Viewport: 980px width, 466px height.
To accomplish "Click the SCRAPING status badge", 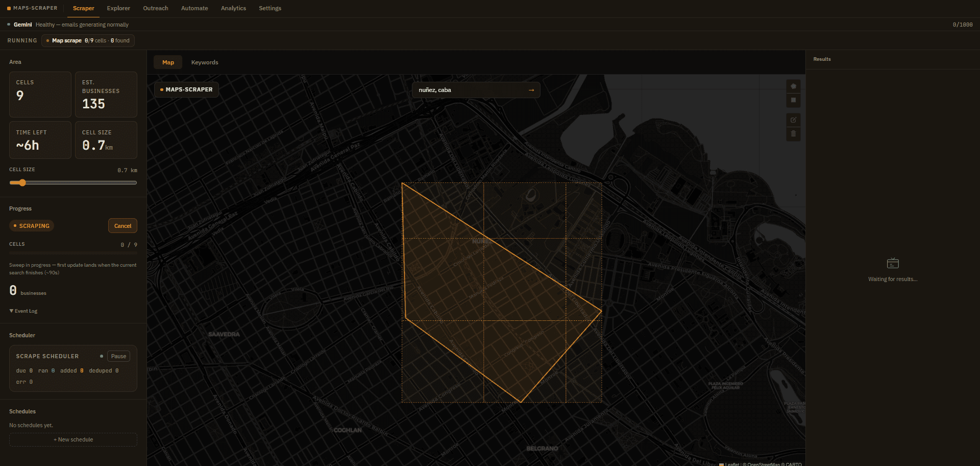I will (x=32, y=226).
